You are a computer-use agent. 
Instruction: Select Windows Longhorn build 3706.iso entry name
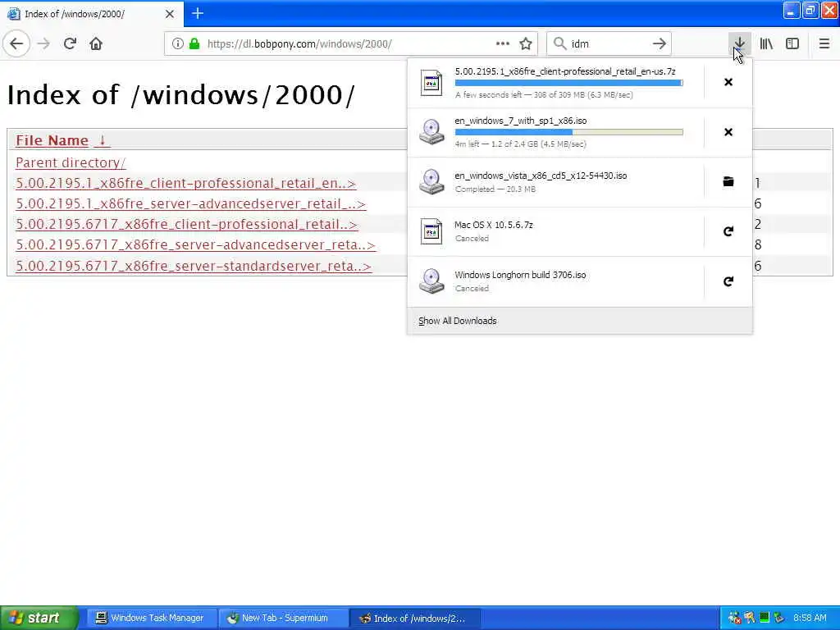point(520,275)
